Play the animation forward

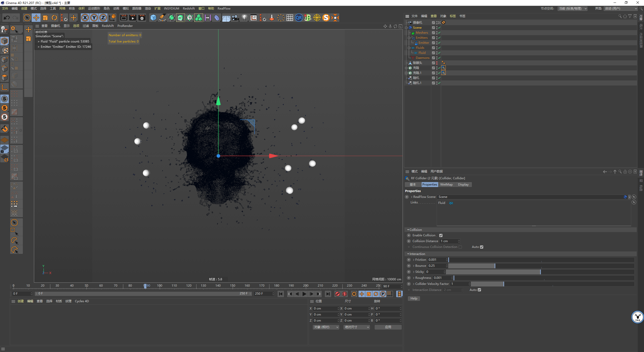pyautogui.click(x=304, y=294)
